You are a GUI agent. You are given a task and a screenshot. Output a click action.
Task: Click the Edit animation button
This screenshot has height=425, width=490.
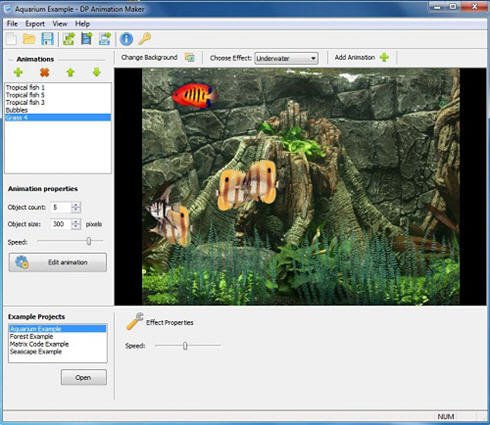[x=58, y=262]
